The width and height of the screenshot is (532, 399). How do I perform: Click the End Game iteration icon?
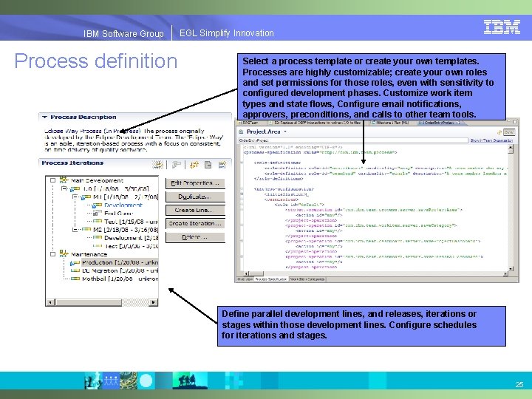(x=97, y=214)
